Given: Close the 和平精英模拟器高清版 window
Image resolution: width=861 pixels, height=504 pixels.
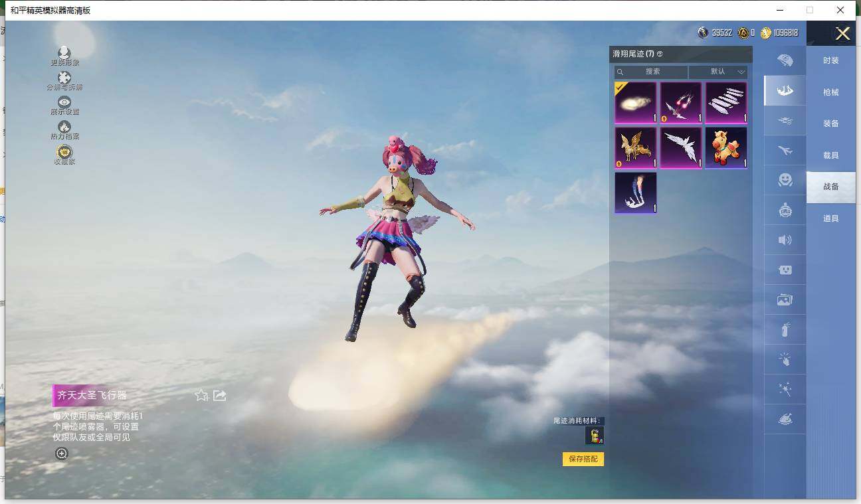Looking at the screenshot, I should coord(840,10).
